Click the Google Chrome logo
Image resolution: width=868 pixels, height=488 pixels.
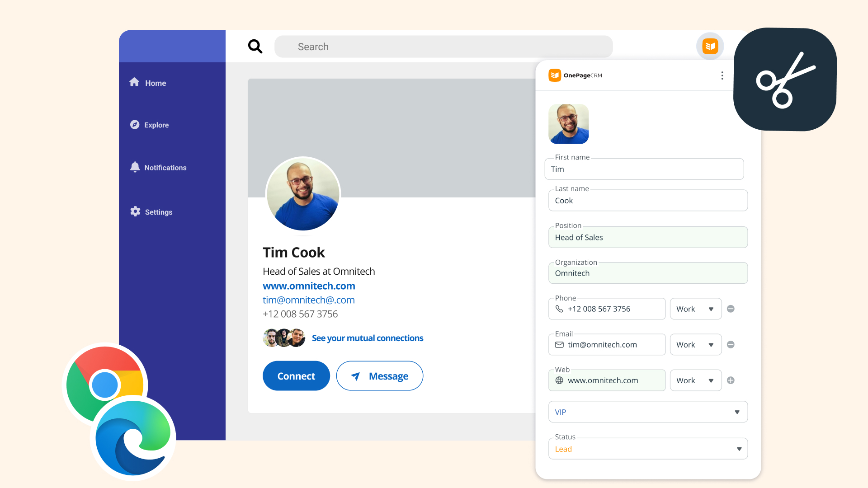click(105, 384)
